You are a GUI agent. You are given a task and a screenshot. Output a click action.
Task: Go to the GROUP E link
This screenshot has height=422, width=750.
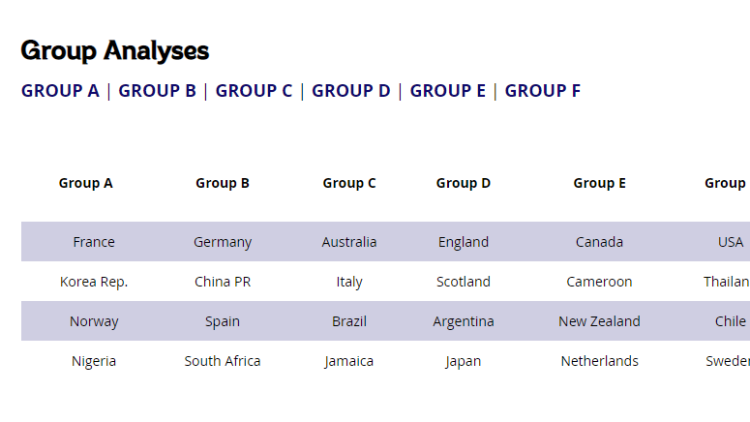click(x=448, y=91)
